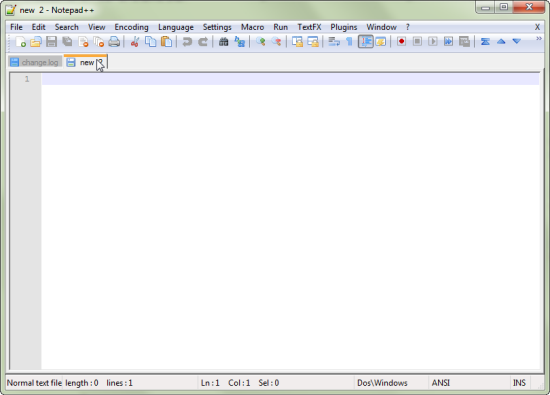Screen dimensions: 550x395
Task: Click 'Normal text file' in status bar
Action: coord(34,383)
